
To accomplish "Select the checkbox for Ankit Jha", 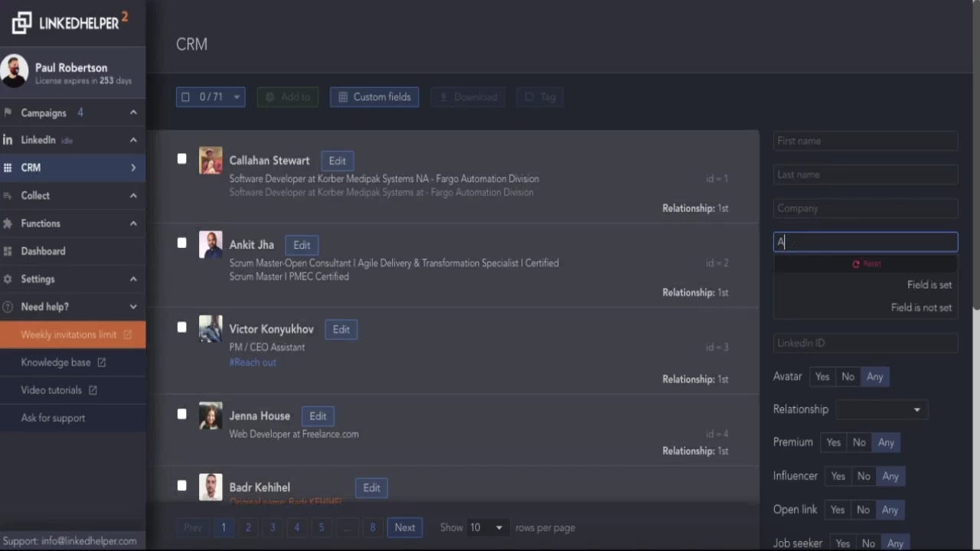I will 181,243.
